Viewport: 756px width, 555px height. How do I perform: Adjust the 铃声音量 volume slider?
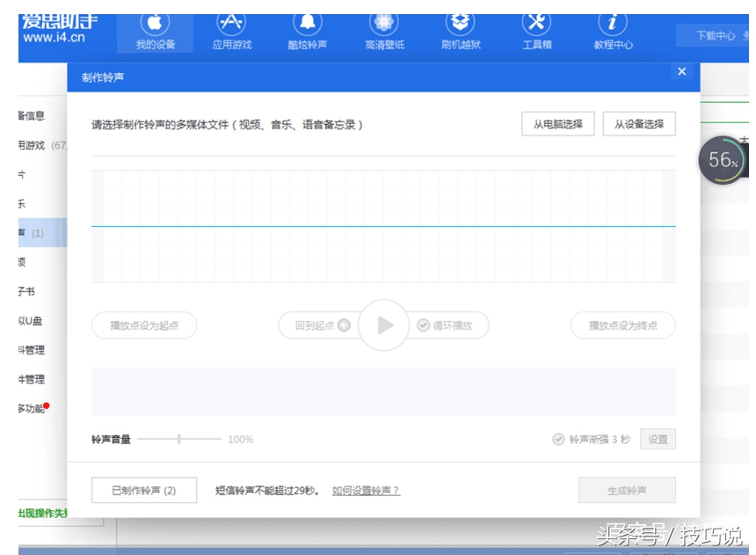point(179,439)
